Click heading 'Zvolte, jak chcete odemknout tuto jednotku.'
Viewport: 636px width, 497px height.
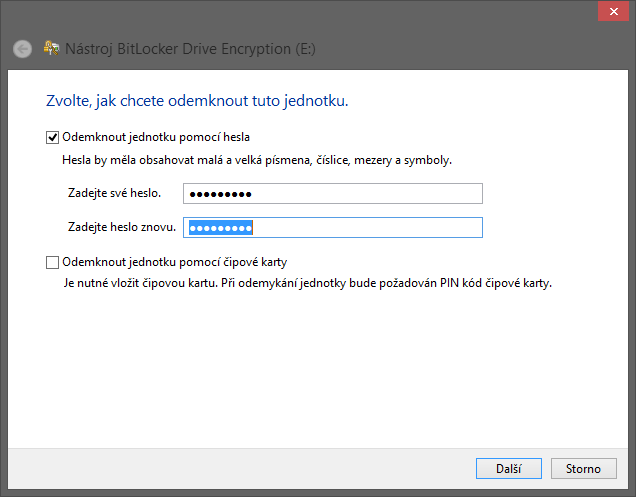click(x=197, y=101)
